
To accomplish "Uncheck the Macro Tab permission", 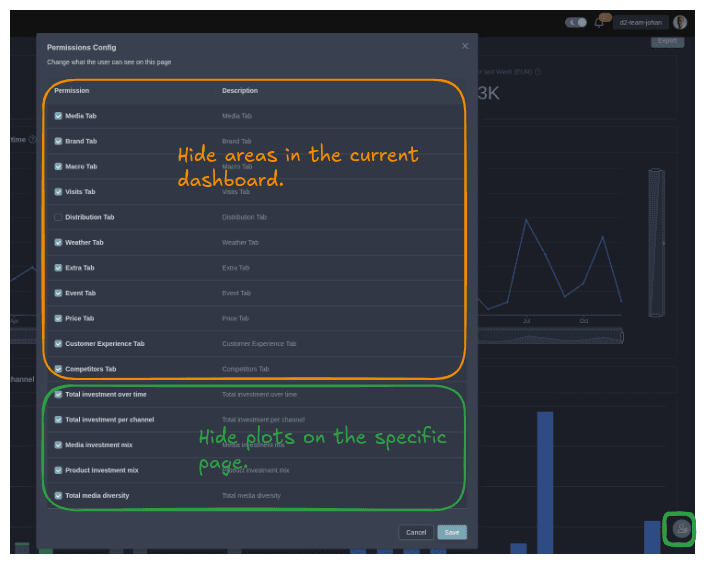I will [58, 167].
